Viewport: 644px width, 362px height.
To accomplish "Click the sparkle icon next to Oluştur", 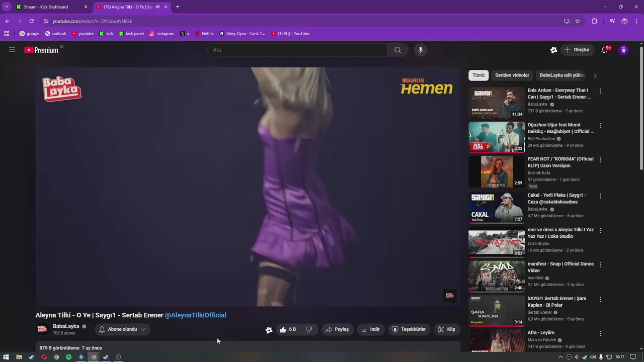I will click(x=553, y=50).
